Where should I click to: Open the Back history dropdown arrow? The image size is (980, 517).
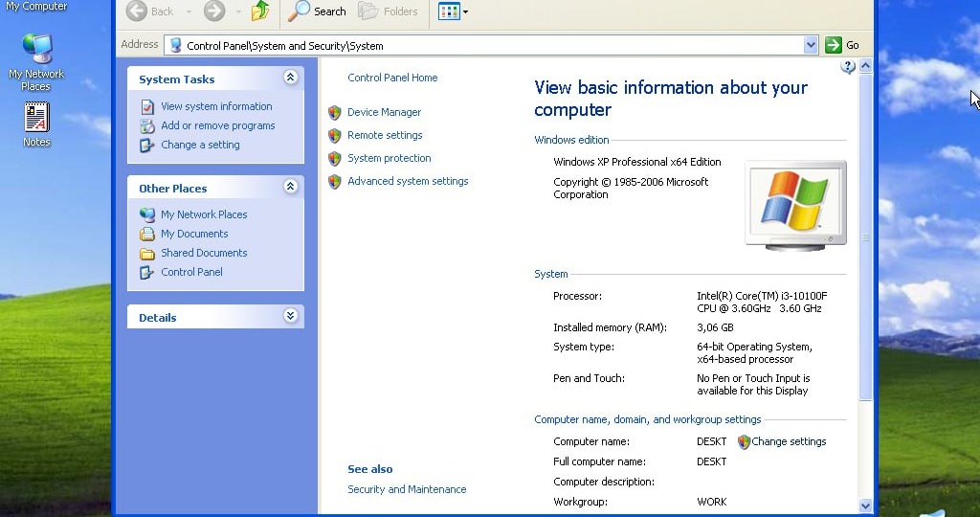coord(189,11)
